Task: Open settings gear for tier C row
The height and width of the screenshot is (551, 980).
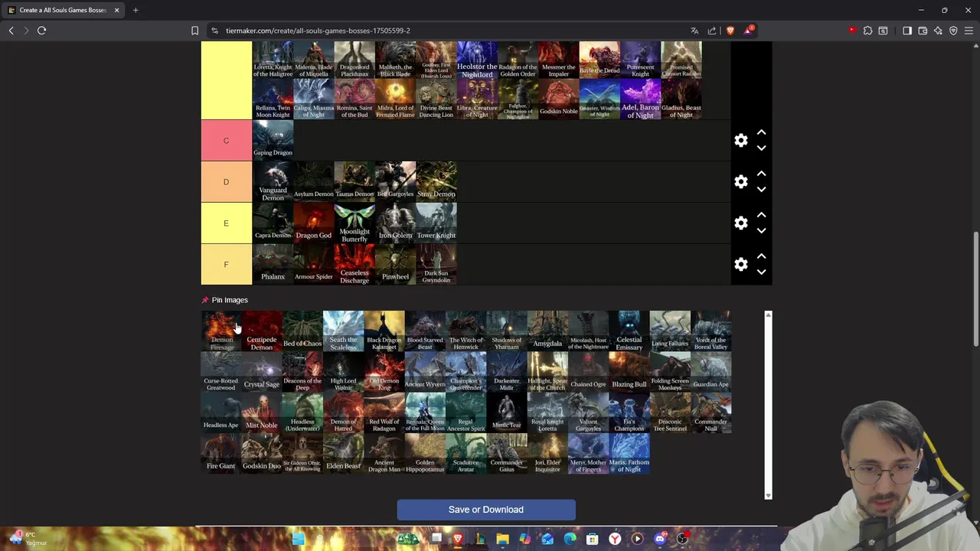Action: click(740, 141)
